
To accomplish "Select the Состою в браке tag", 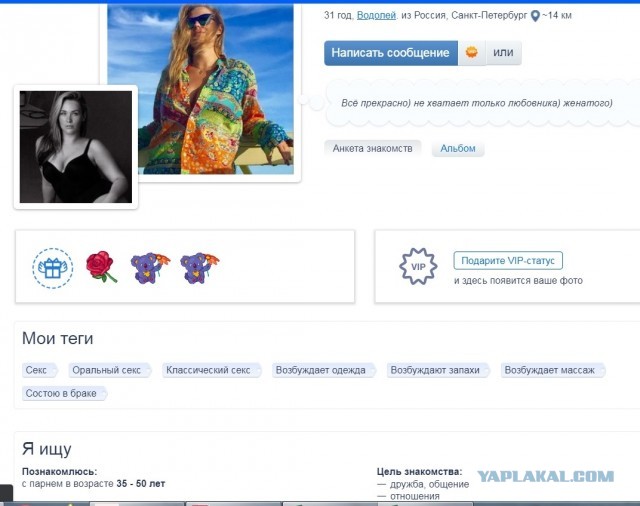I will point(64,393).
